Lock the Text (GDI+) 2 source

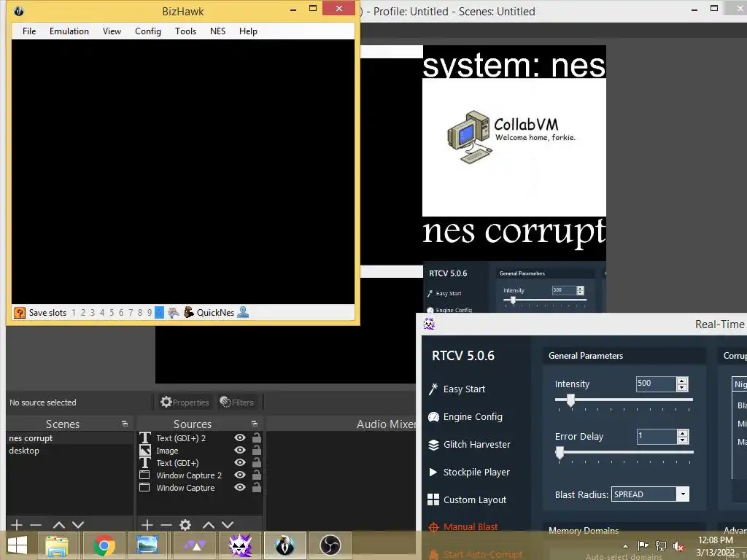(x=257, y=437)
